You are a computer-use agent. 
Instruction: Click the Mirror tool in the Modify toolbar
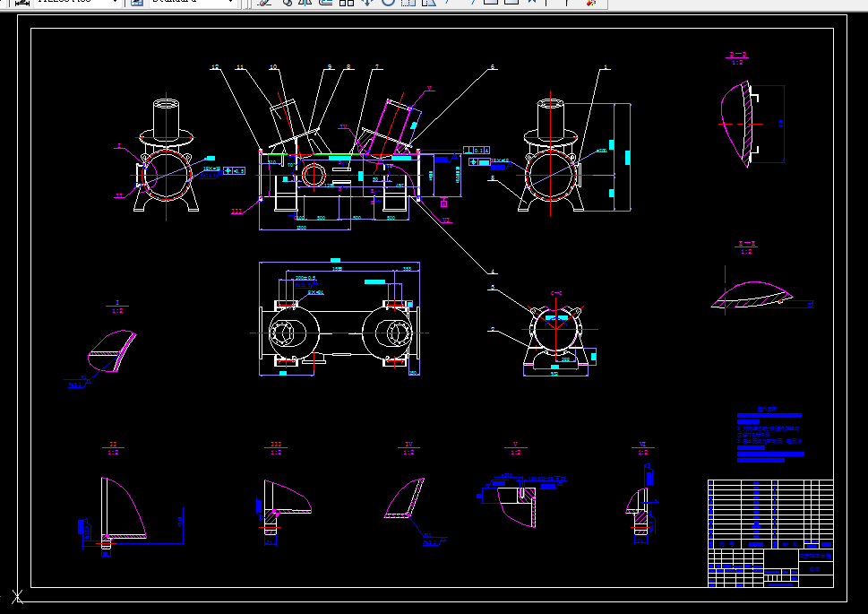pyautogui.click(x=305, y=2)
